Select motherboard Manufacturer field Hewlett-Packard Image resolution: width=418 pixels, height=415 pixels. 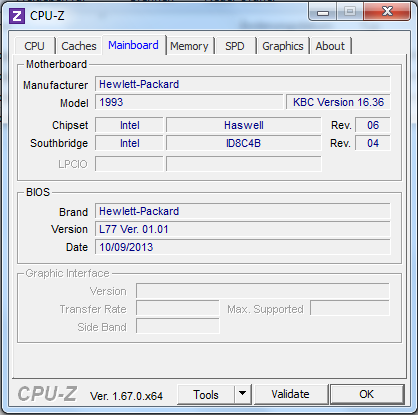[x=243, y=84]
